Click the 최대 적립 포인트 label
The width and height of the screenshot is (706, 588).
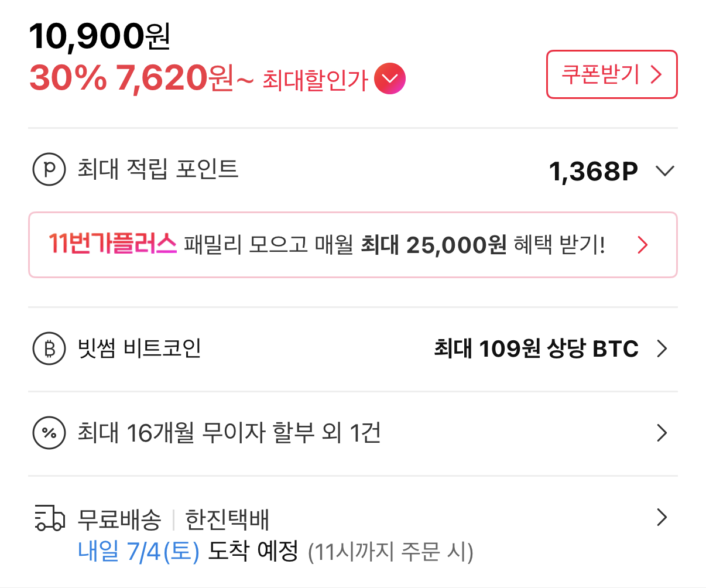pos(158,169)
